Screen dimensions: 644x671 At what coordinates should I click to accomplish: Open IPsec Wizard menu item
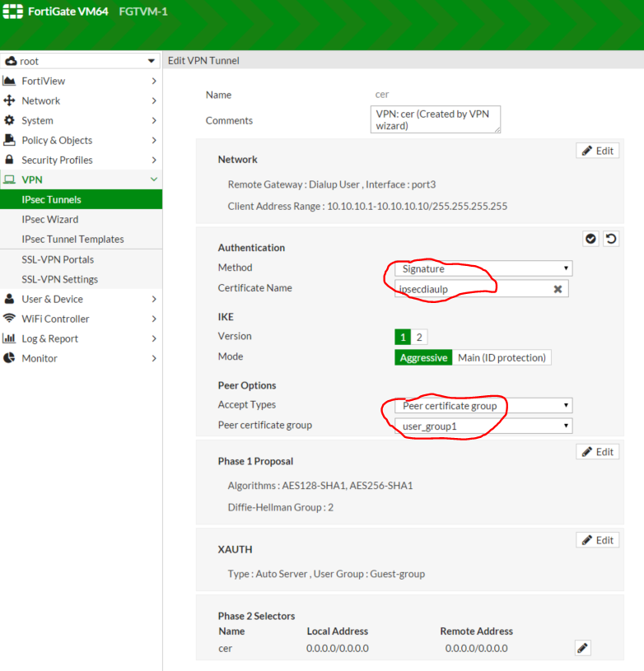pyautogui.click(x=50, y=219)
